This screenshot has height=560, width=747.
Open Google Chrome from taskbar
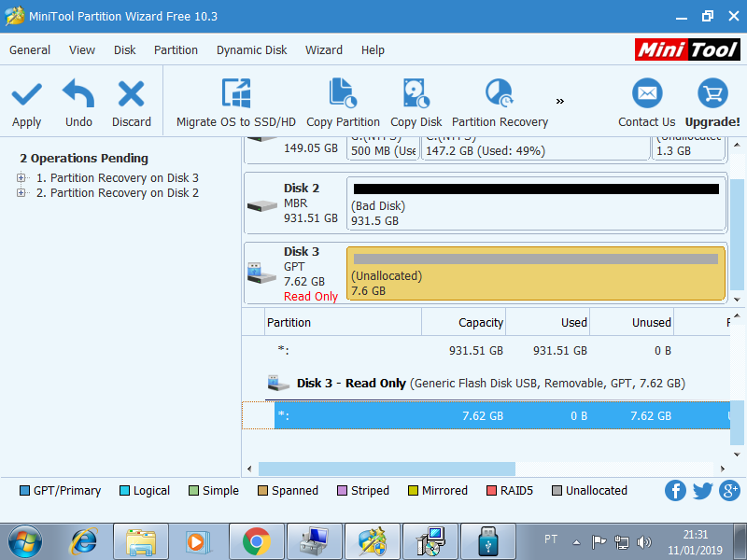coord(256,541)
